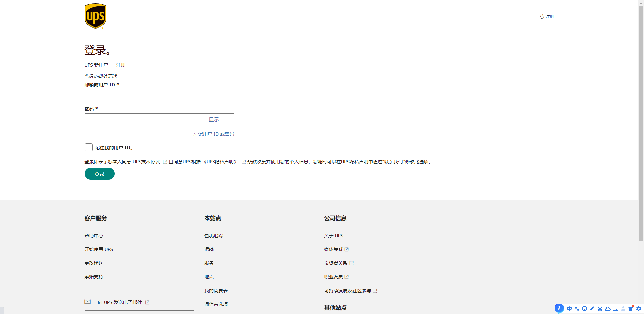Click the external-link icon after UPS技术协议

tap(165, 162)
